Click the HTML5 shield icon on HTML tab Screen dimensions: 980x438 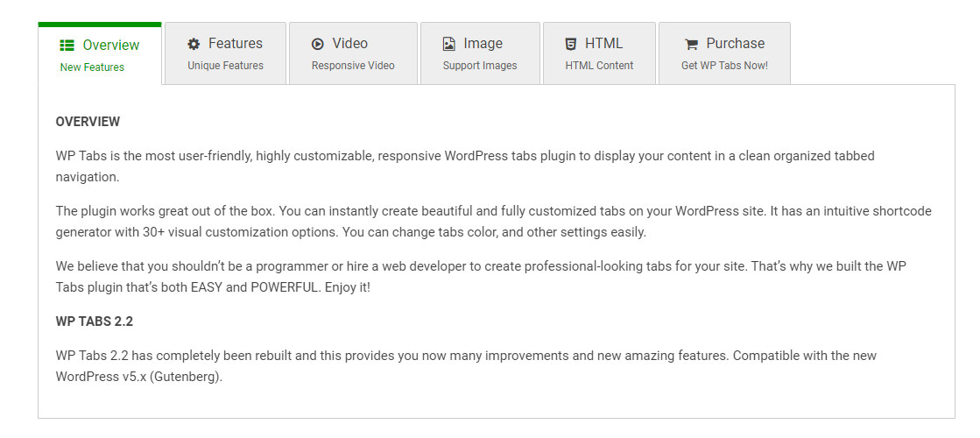pos(571,44)
